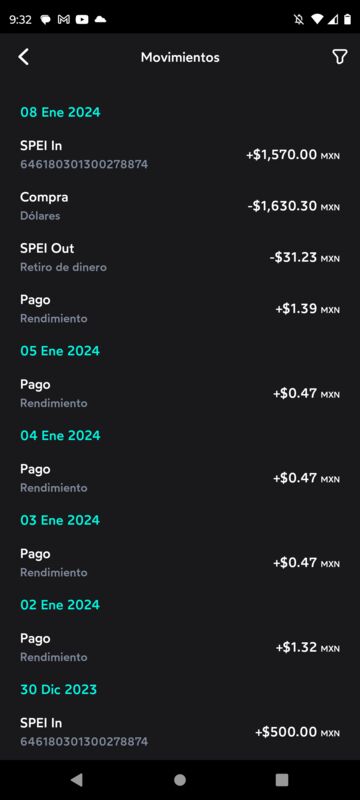This screenshot has height=800, width=360.
Task: Tap the back arrow icon
Action: [x=23, y=57]
